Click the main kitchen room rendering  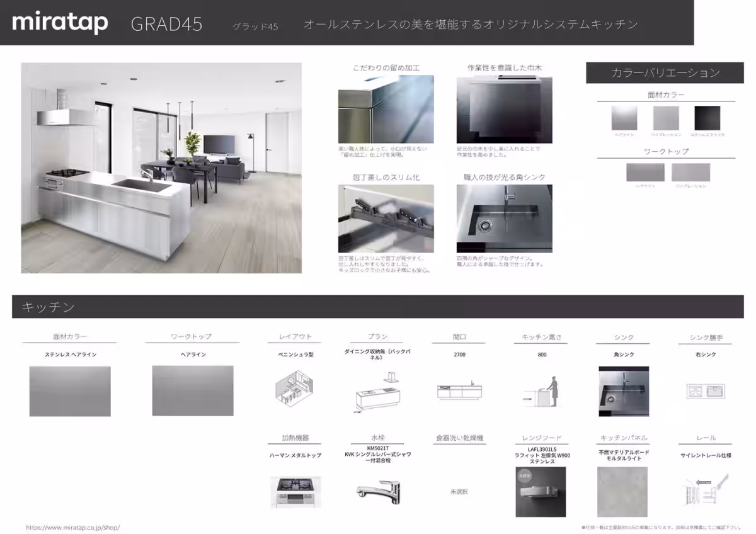tap(161, 168)
